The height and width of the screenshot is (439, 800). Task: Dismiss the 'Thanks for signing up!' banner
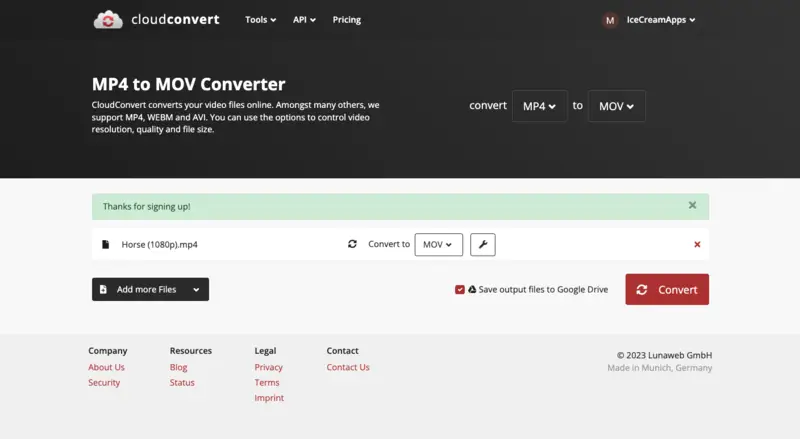coord(692,205)
